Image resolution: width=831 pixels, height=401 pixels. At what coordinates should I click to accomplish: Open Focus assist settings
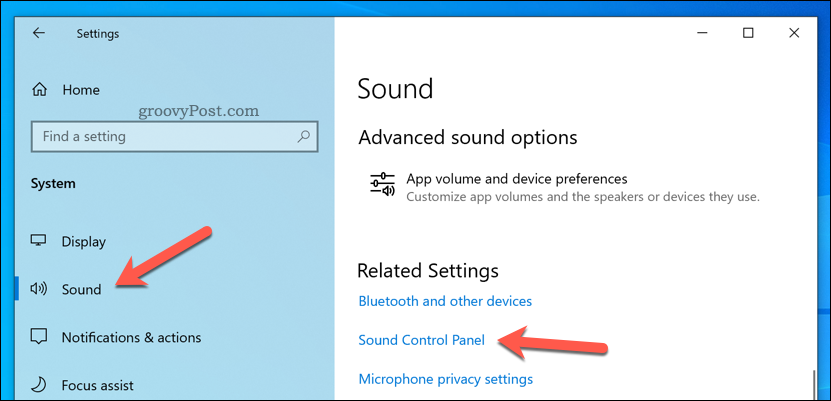97,385
